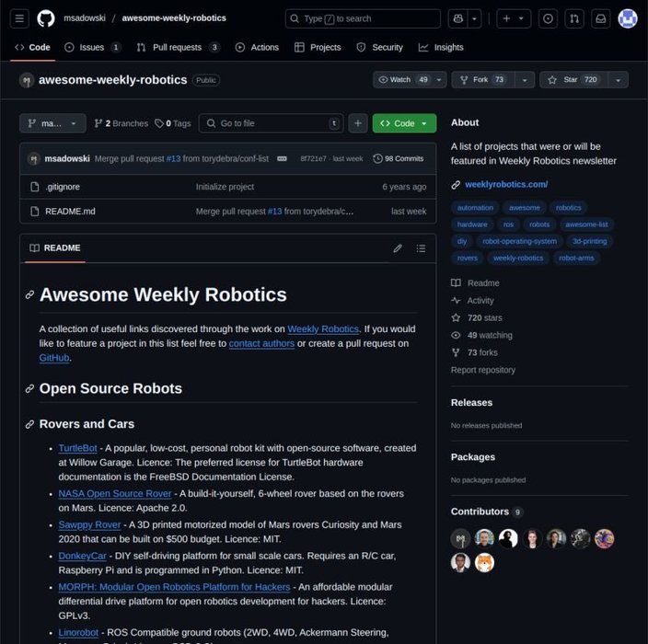Go to the GitHub home logo

click(x=46, y=18)
